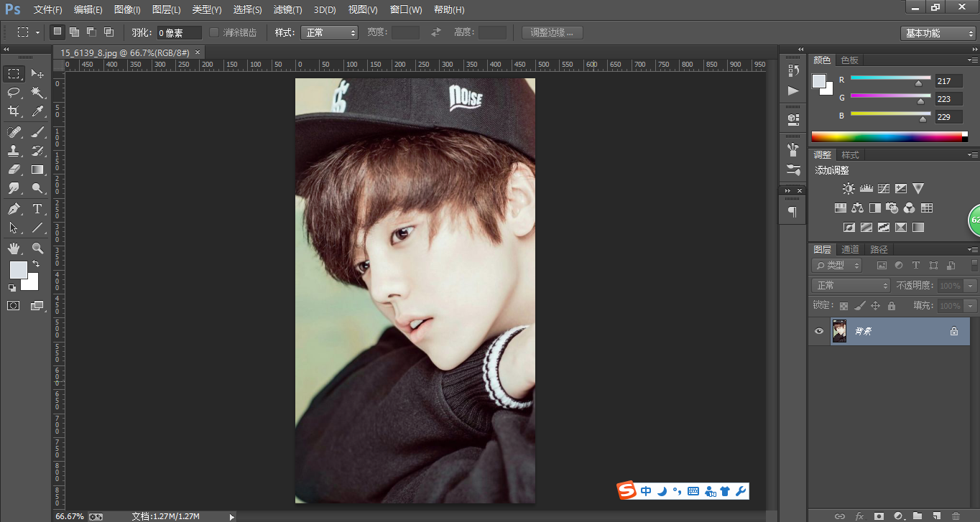This screenshot has width=980, height=522.
Task: Delete layer with trash icon
Action: coord(955,516)
